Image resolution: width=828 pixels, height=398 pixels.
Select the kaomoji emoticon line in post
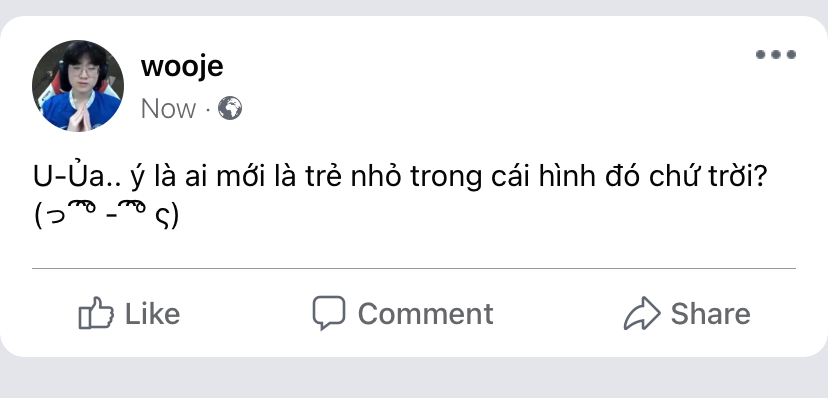click(x=107, y=215)
